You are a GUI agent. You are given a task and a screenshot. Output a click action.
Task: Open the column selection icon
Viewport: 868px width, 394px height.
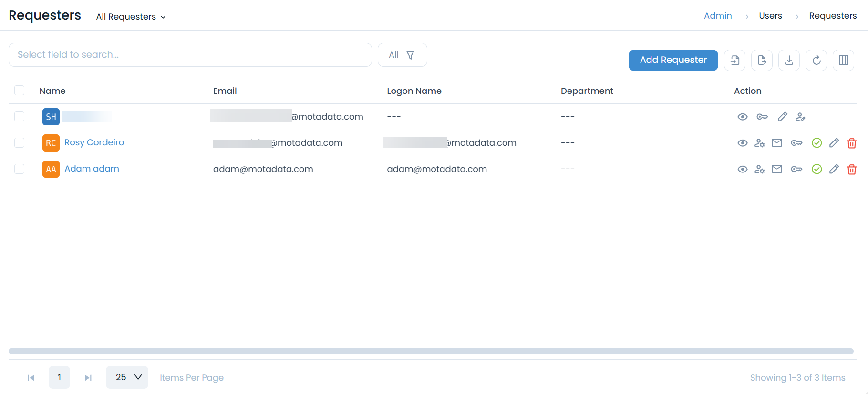click(843, 60)
